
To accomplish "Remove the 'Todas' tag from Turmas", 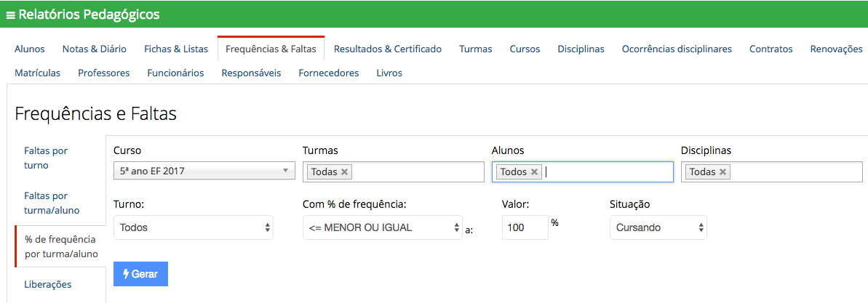I will click(x=344, y=172).
